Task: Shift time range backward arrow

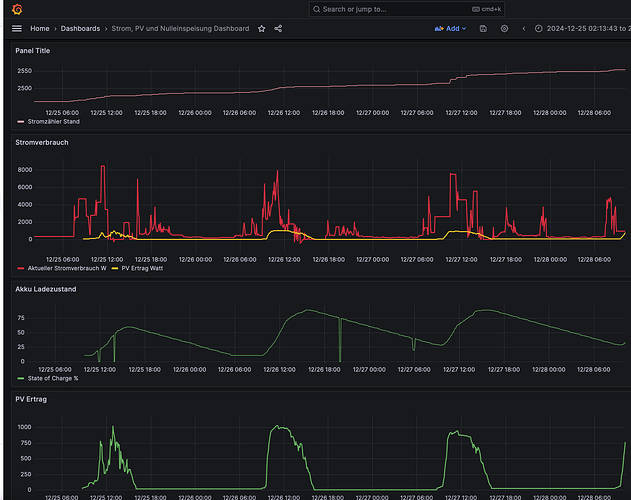Action: 524,29
